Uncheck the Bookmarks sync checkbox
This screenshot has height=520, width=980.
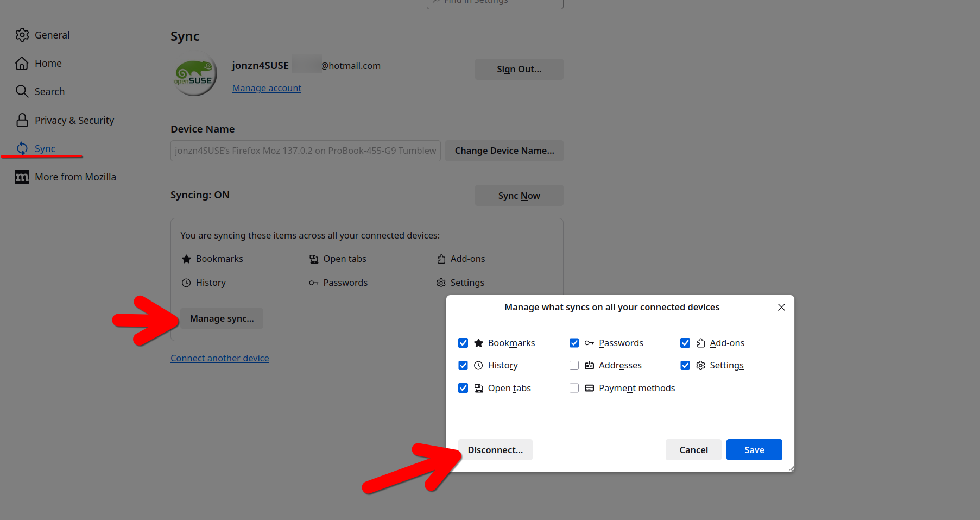463,343
